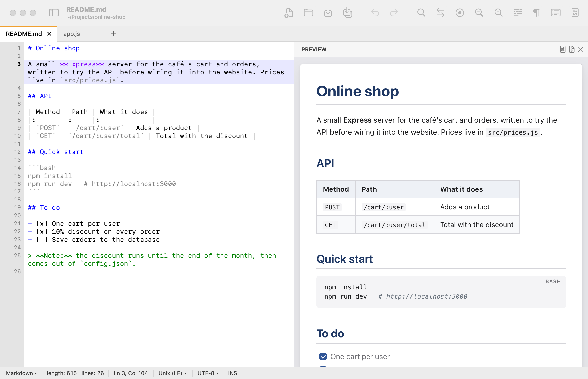Click the '`src/prices.js`' code in the editor
This screenshot has width=588, height=379.
click(x=90, y=80)
